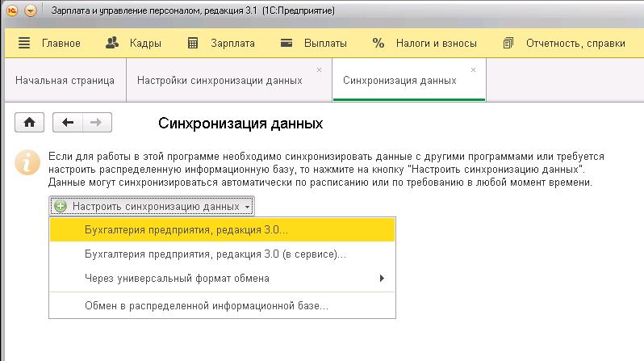Open the Выплаты section

[325, 43]
